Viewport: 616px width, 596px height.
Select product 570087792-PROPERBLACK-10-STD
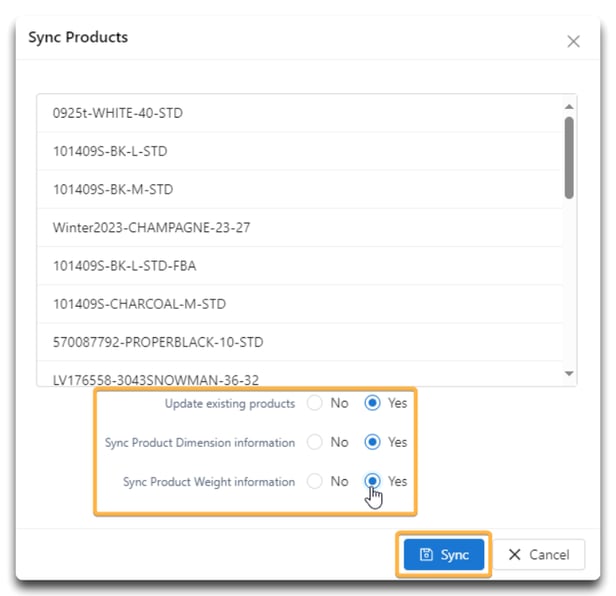[x=300, y=342]
